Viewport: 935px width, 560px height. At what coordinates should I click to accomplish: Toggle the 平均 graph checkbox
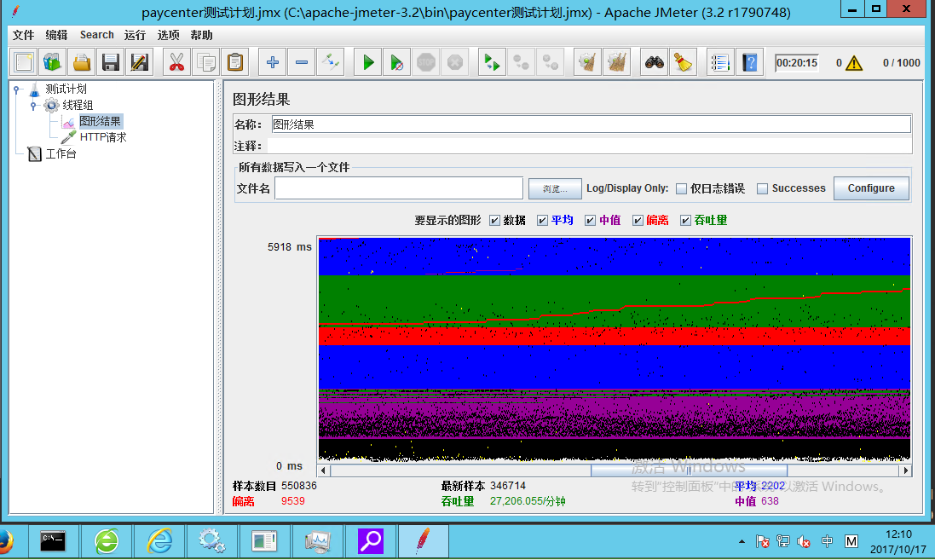tap(542, 221)
